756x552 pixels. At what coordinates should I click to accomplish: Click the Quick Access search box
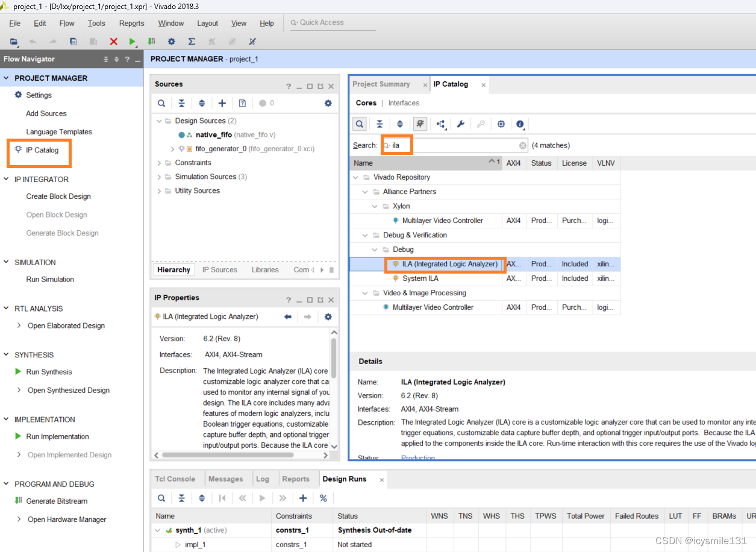332,23
